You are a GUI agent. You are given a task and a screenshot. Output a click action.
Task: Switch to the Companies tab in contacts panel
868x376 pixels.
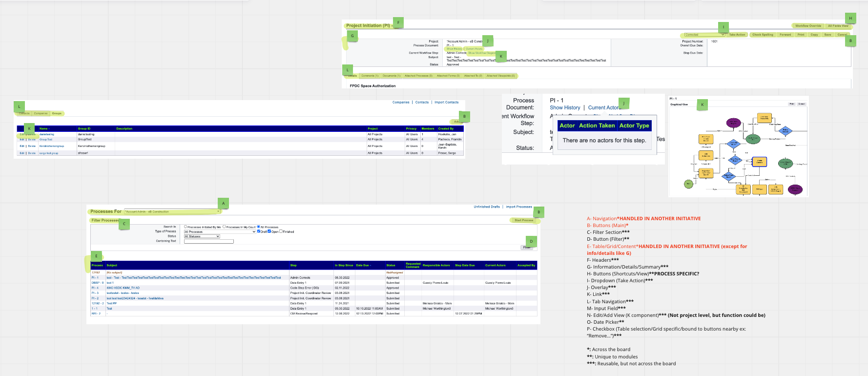tap(41, 113)
